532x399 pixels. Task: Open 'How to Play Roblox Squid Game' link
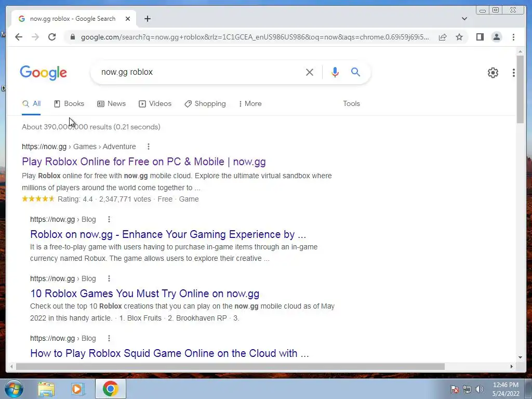170,353
